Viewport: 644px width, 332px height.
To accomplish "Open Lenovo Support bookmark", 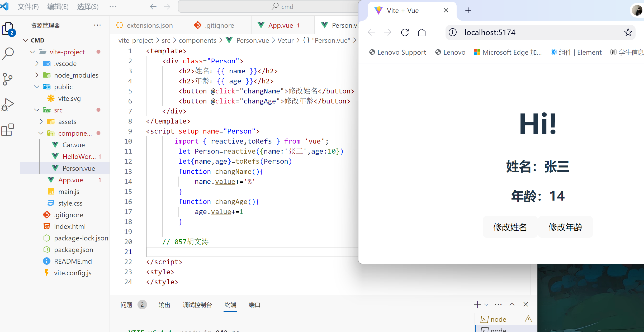I will pos(398,52).
